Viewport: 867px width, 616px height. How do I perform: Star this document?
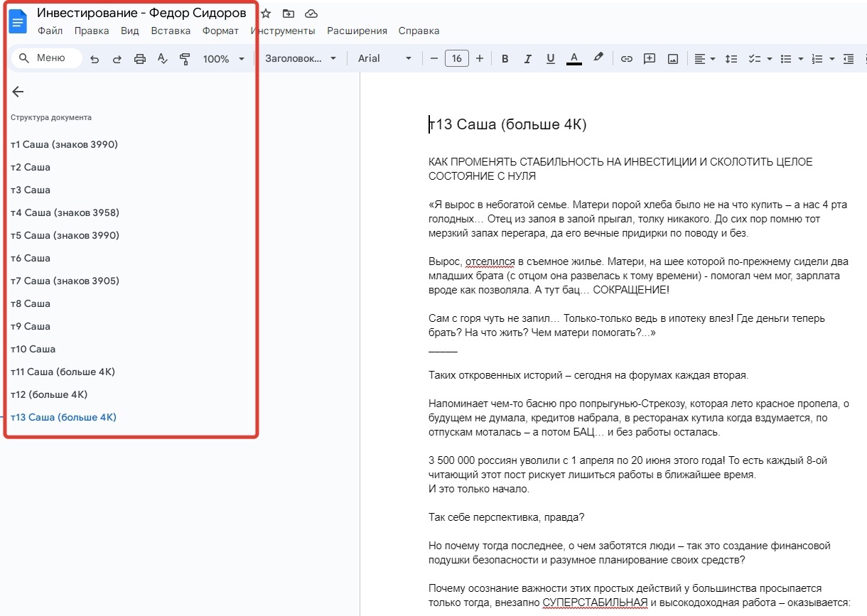coord(266,13)
